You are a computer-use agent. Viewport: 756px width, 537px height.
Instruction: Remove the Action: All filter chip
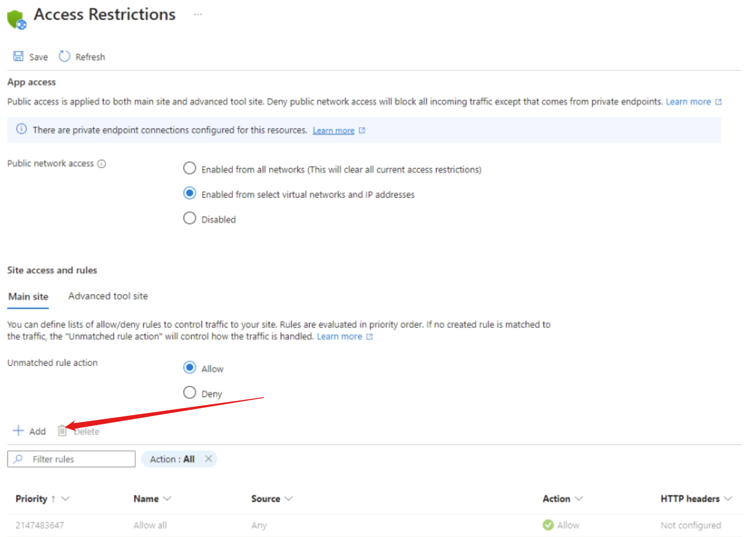tap(209, 459)
